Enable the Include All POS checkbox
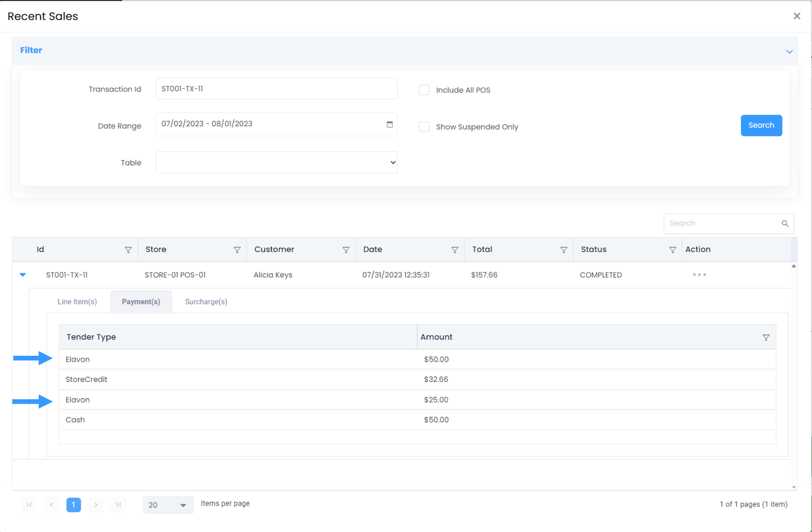 (x=424, y=90)
